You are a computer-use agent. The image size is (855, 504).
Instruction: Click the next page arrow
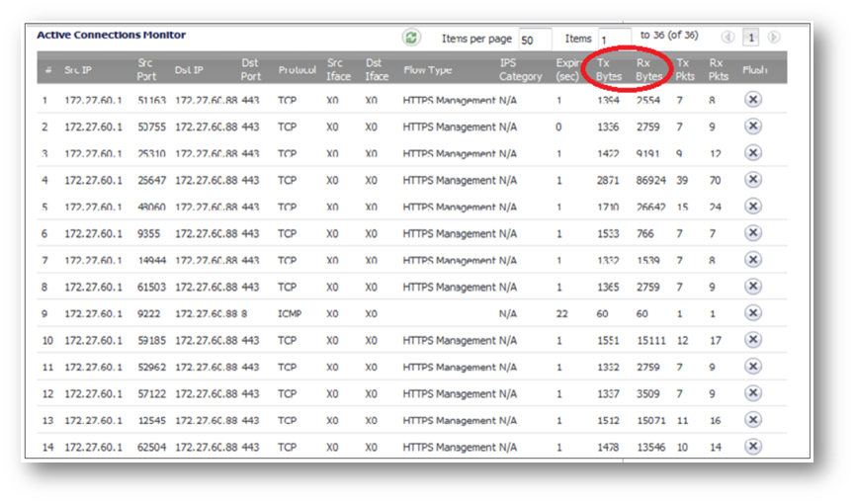(774, 38)
